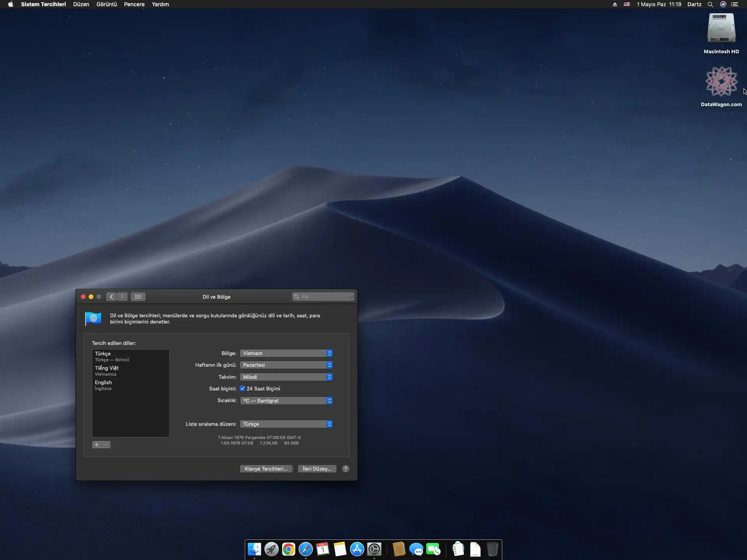The width and height of the screenshot is (747, 560).
Task: Open Spotlight search magnifier in the menu bar
Action: point(710,4)
